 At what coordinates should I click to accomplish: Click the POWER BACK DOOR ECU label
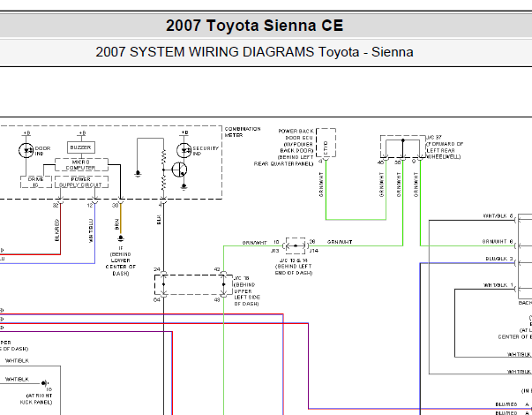click(x=284, y=147)
